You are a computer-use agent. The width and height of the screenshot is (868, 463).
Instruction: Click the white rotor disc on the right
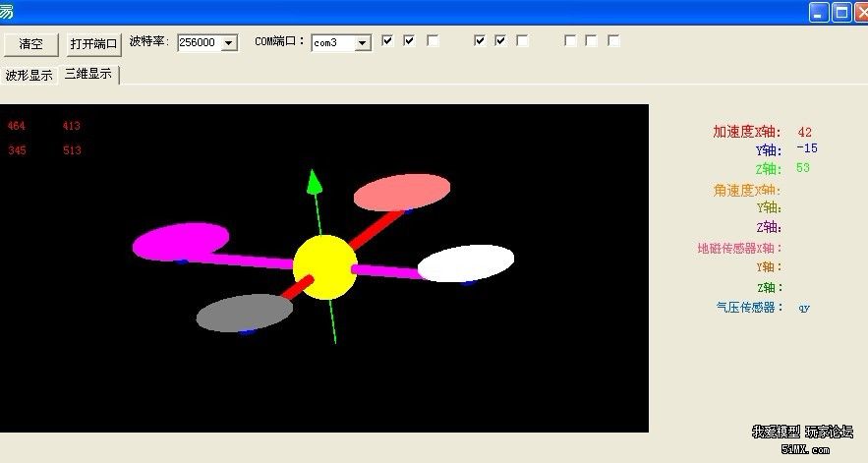coord(466,263)
